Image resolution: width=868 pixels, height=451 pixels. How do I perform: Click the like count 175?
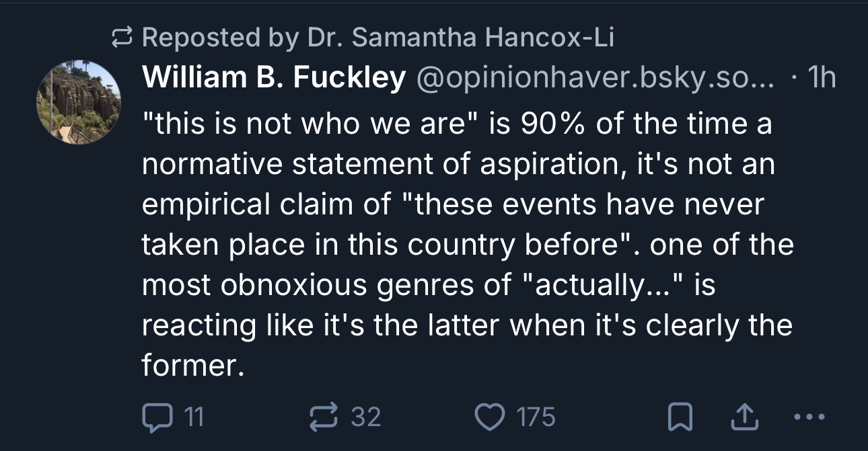click(536, 417)
